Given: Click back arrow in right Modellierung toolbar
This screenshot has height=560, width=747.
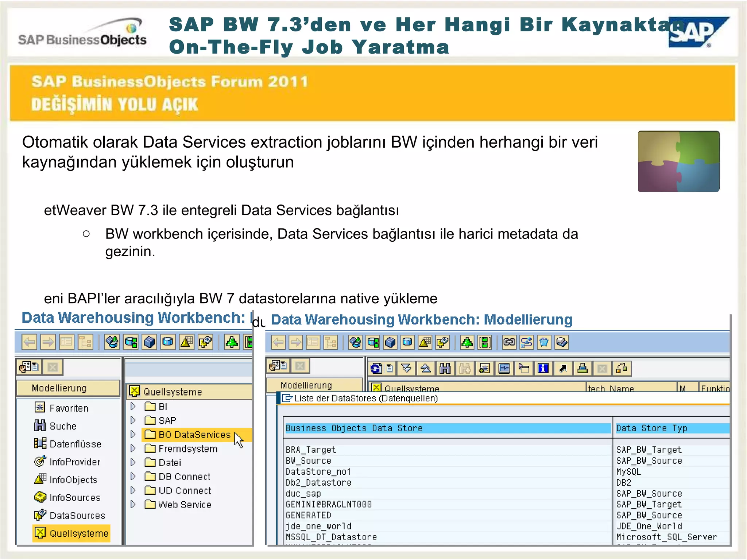Looking at the screenshot, I should click(x=278, y=342).
